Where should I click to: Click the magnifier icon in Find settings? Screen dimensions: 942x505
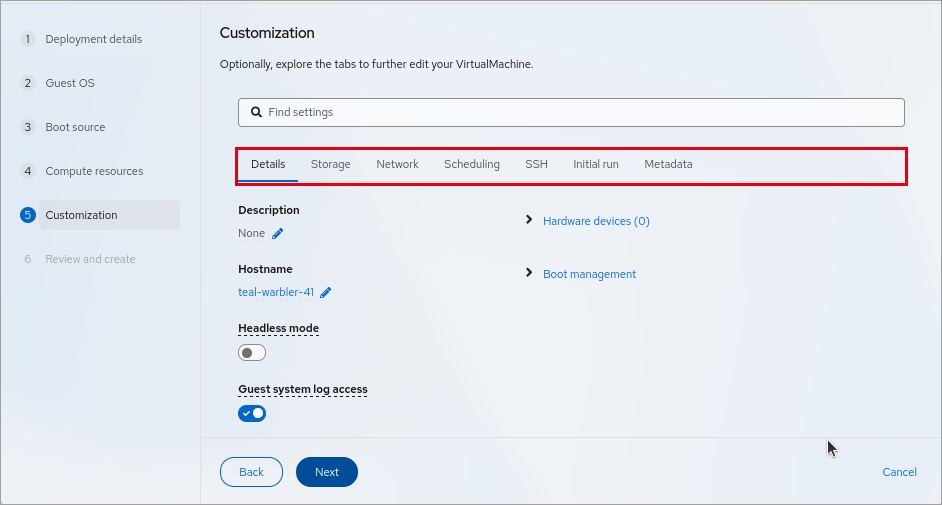click(256, 112)
